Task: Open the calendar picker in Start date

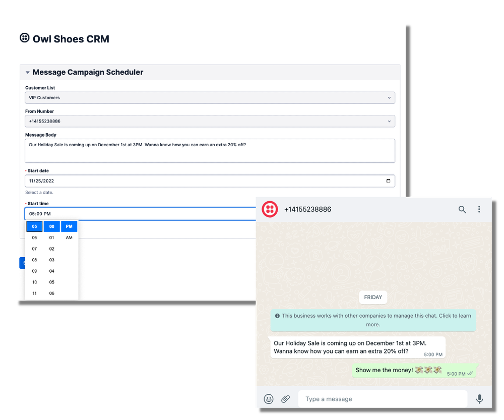Action: 388,181
